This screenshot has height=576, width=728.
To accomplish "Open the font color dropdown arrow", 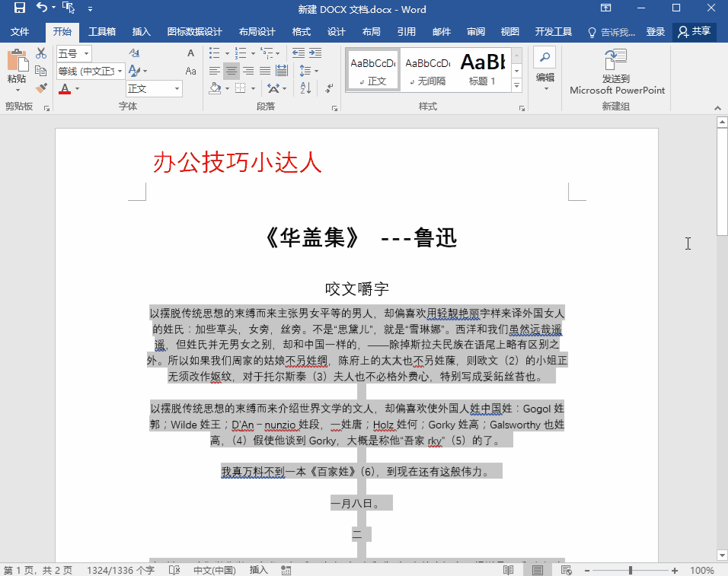I will pos(77,88).
